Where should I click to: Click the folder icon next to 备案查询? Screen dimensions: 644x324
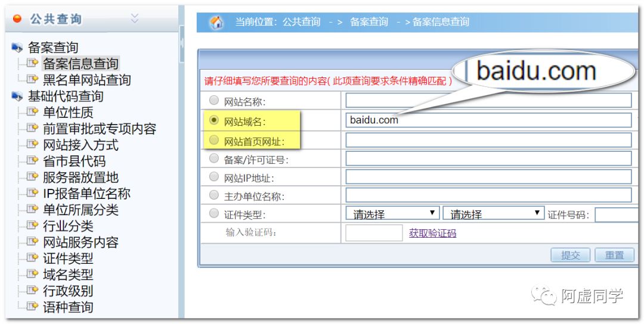tap(17, 48)
